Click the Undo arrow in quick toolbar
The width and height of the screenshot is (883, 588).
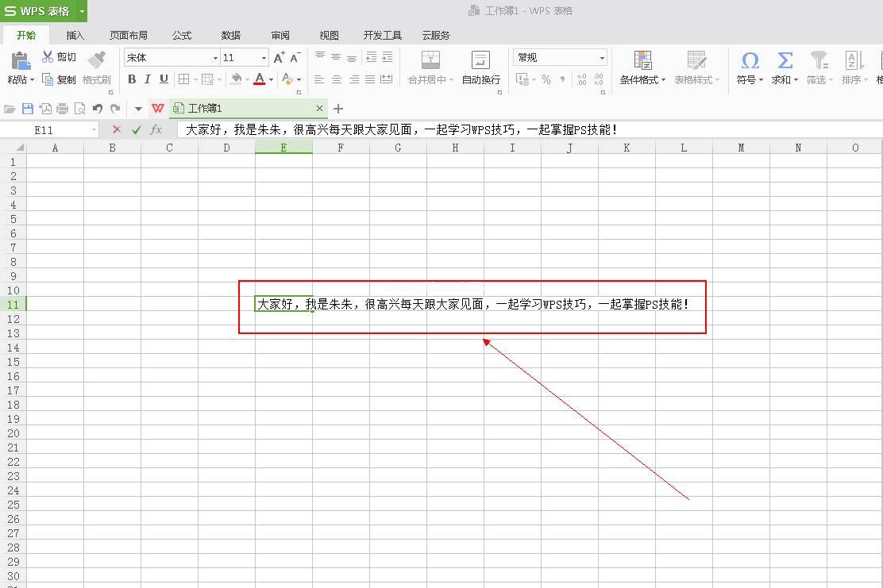coord(98,109)
